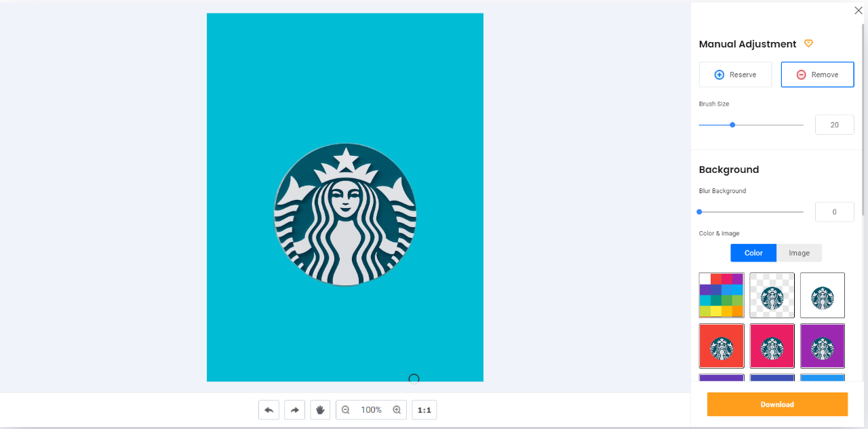Viewport: 868px width, 429px height.
Task: Choose the red background thumbnail
Action: click(722, 346)
